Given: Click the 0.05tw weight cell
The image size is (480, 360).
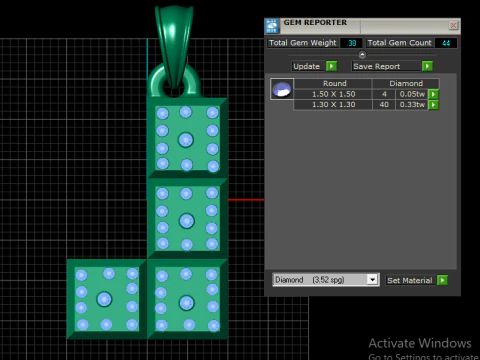Looking at the screenshot, I should [412, 94].
